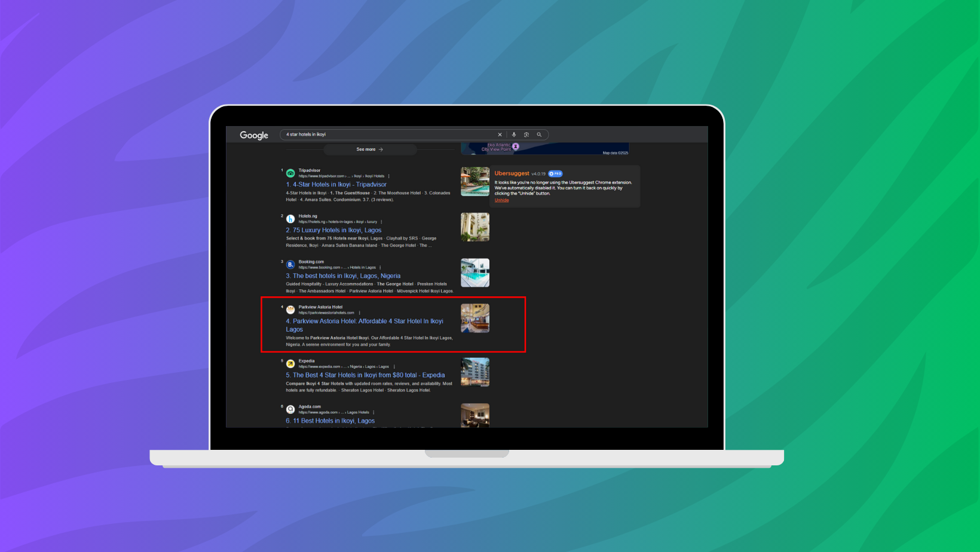Viewport: 980px width, 552px height.
Task: Click the Agoda.com site name
Action: 310,407
